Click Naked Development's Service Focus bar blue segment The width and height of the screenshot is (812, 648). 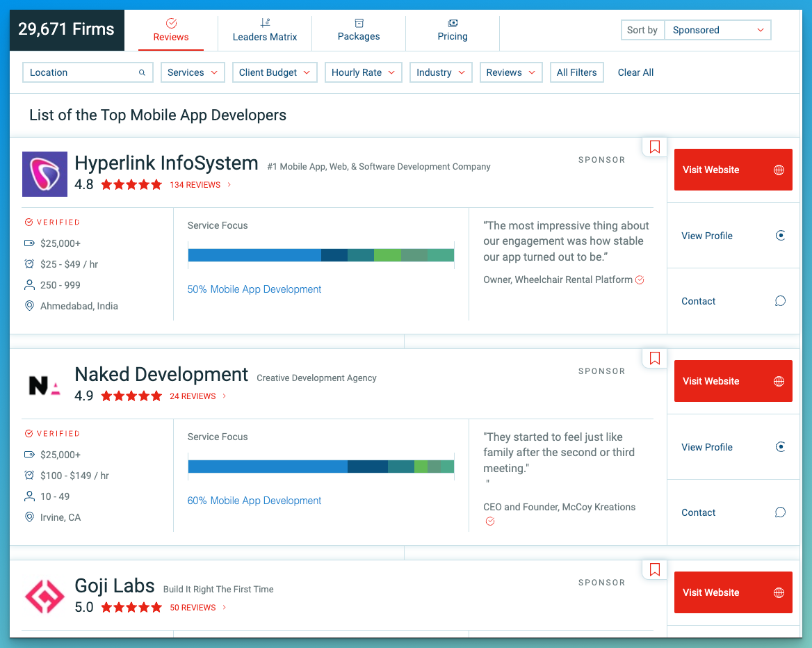point(268,467)
